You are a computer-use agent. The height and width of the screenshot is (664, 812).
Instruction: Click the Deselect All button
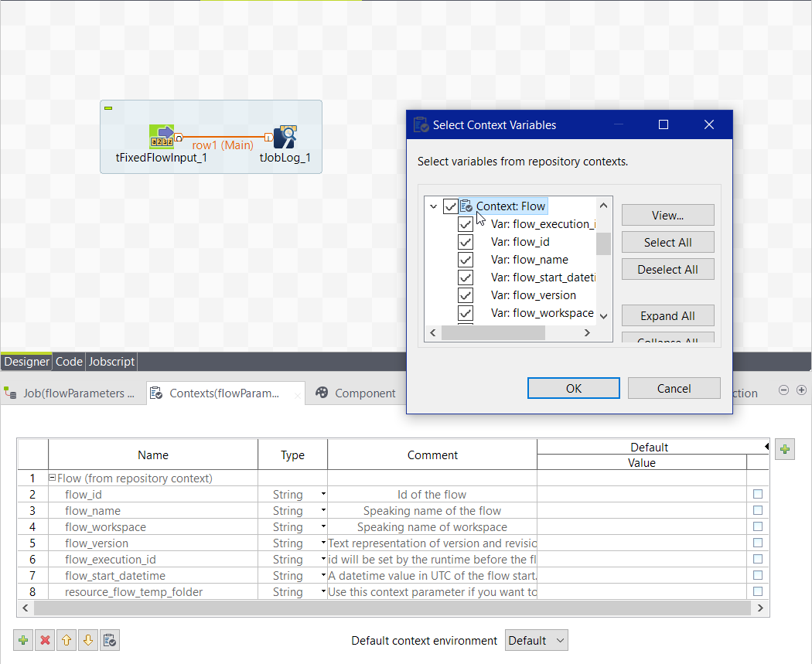point(667,270)
